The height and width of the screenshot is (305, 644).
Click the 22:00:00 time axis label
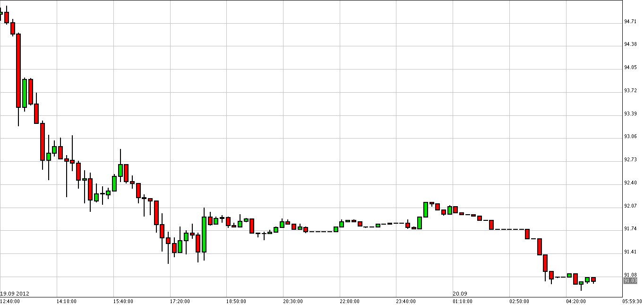tap(350, 301)
